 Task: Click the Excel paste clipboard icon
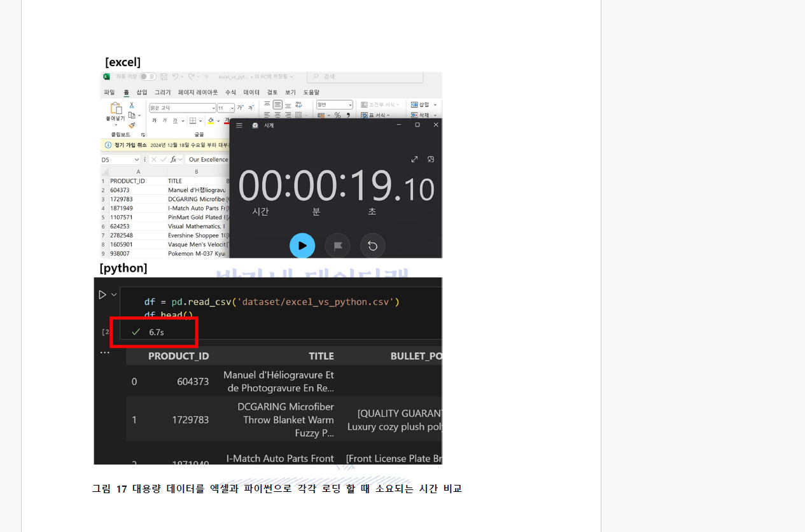(116, 108)
